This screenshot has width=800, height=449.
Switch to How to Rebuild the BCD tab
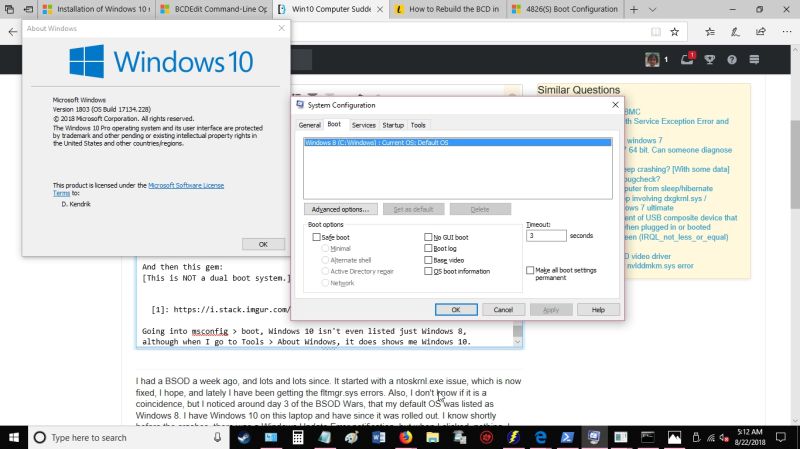point(448,9)
